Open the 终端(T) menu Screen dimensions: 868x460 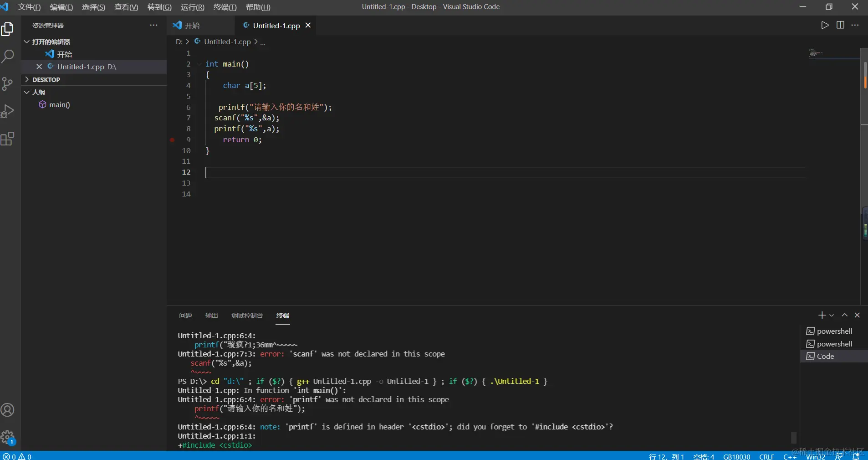point(225,7)
